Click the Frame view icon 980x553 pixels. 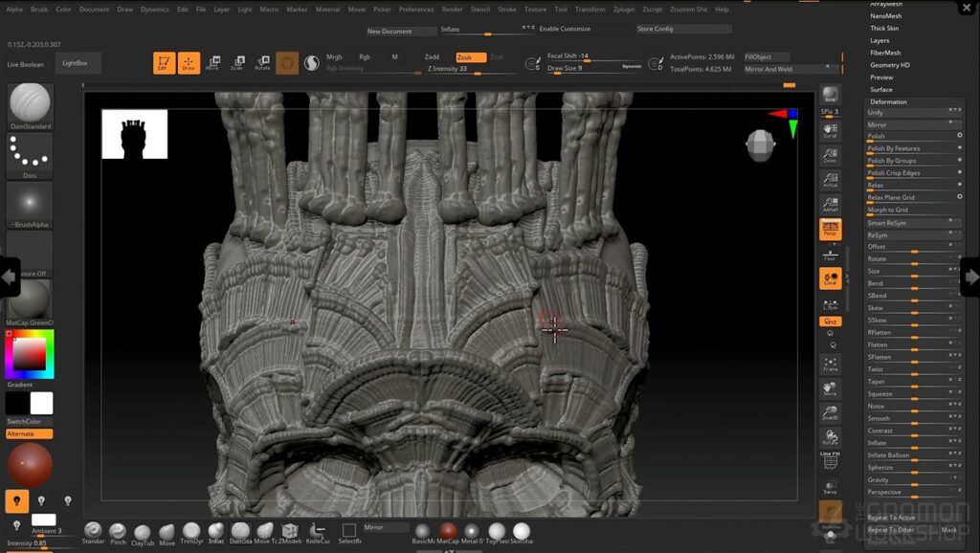point(830,365)
